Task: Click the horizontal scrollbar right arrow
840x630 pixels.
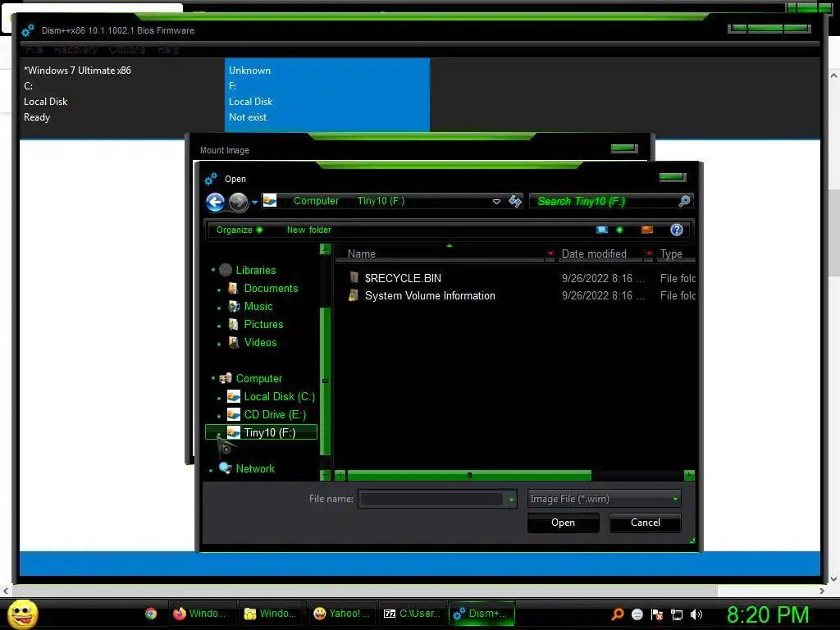Action: (x=689, y=475)
